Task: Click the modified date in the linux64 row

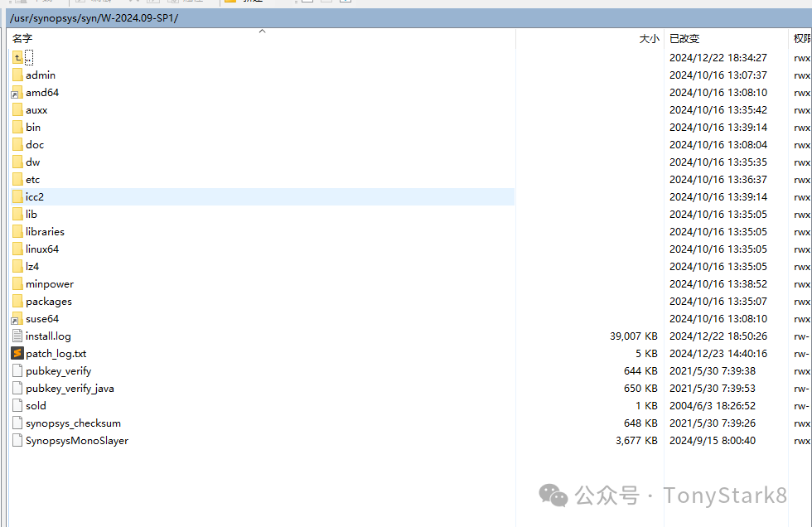Action: [718, 249]
